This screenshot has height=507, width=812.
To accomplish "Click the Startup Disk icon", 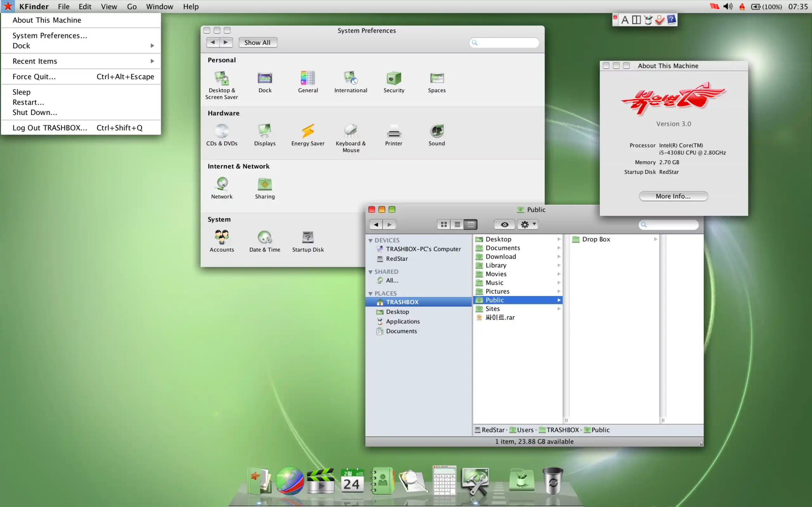I will [x=308, y=237].
